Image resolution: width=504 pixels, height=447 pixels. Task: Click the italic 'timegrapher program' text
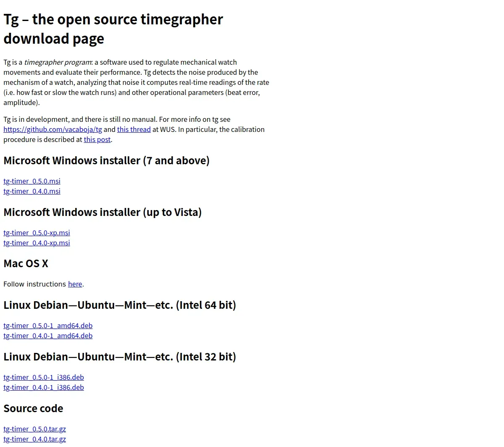coord(58,62)
